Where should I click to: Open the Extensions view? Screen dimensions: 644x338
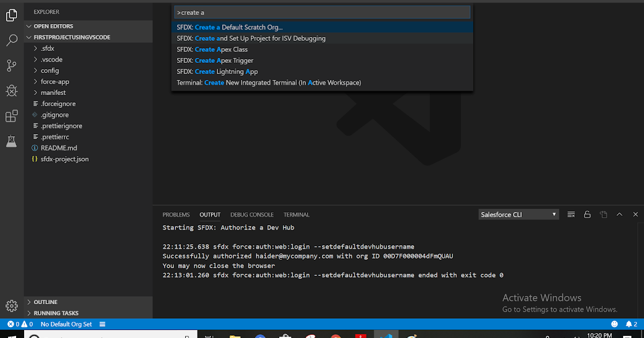tap(11, 116)
